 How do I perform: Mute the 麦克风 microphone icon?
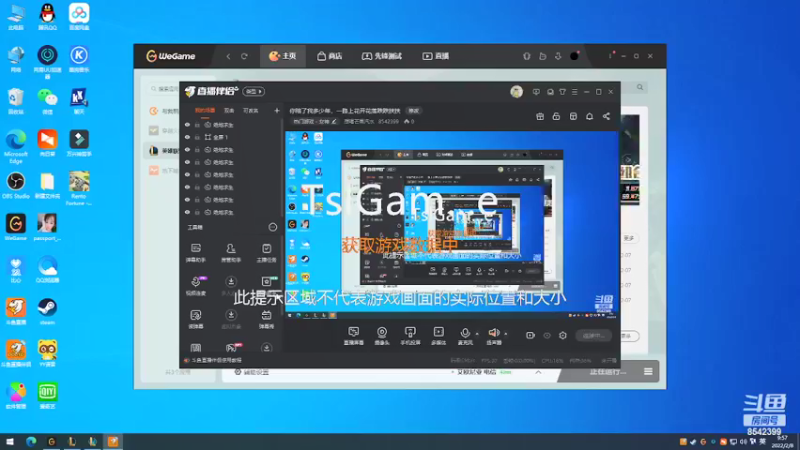click(x=465, y=333)
